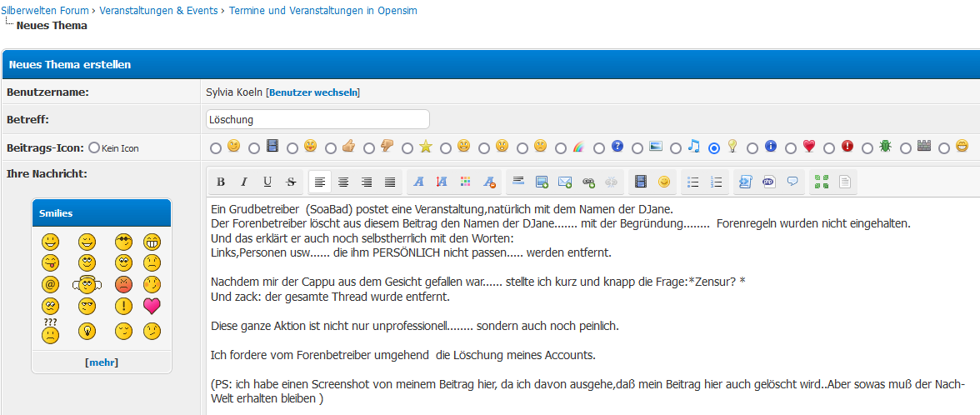Insert the pink heart smiley

click(152, 306)
